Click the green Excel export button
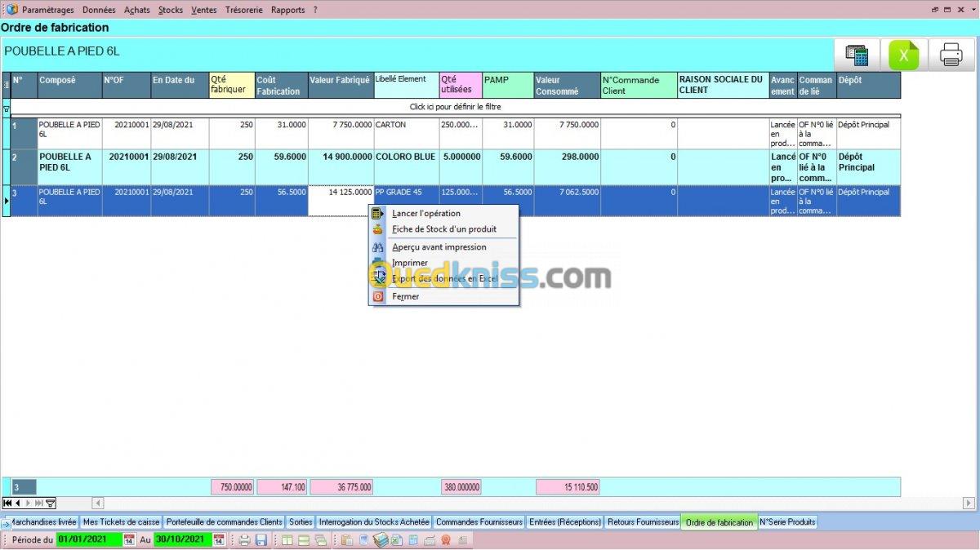The width and height of the screenshot is (980, 550). click(x=904, y=55)
